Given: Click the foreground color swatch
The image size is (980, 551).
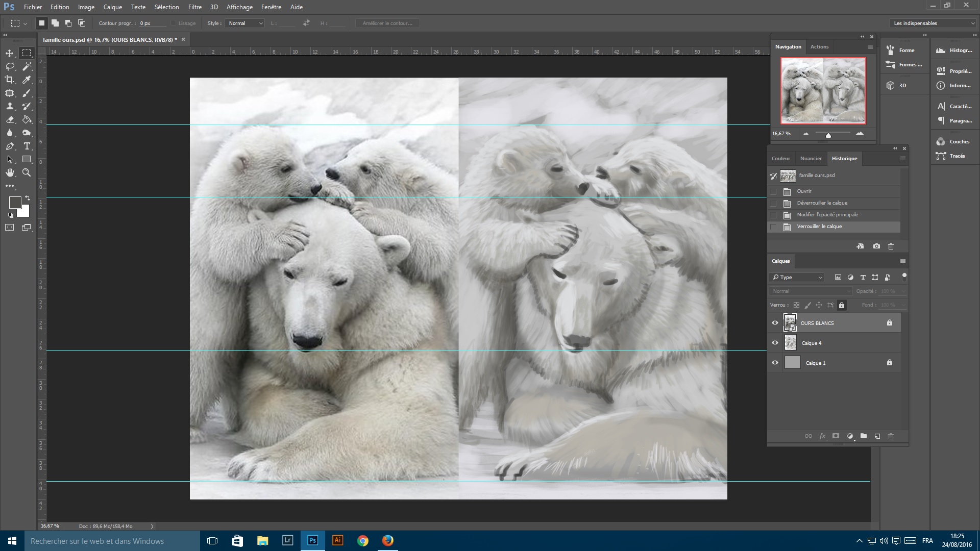Looking at the screenshot, I should [x=15, y=203].
